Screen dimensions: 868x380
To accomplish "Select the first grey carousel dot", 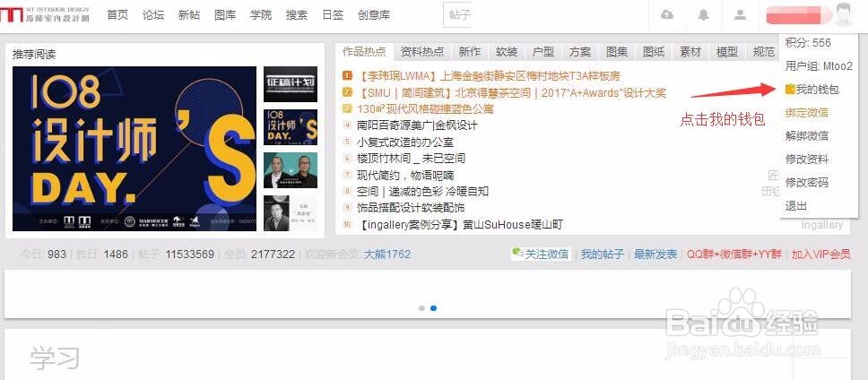I will coord(421,308).
